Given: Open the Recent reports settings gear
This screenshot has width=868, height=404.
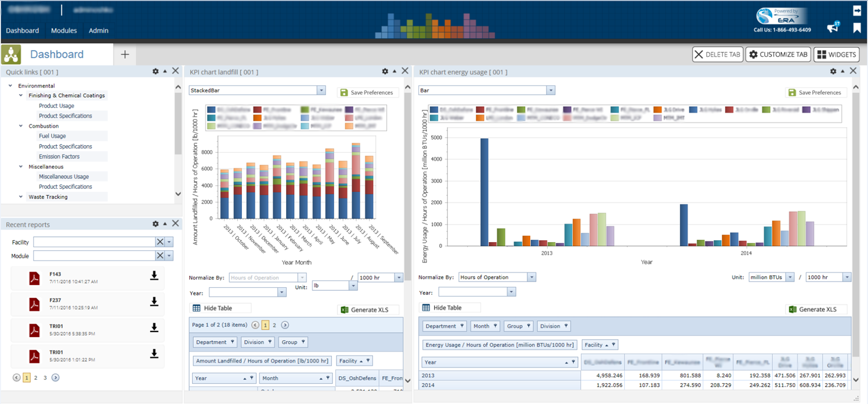Looking at the screenshot, I should coord(157,224).
